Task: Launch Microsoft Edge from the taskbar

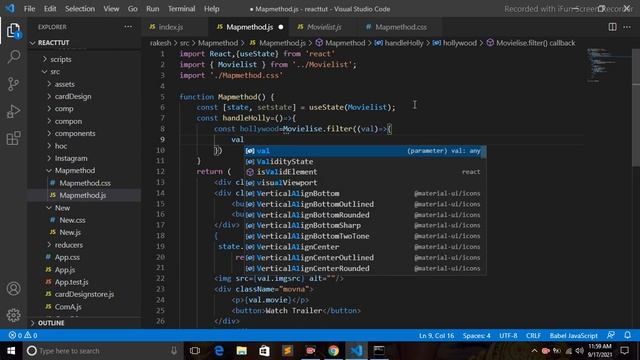Action: [x=219, y=351]
